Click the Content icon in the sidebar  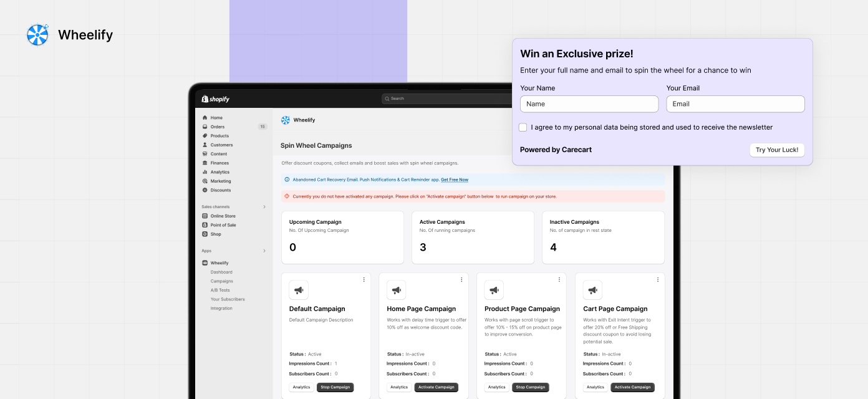coord(205,154)
